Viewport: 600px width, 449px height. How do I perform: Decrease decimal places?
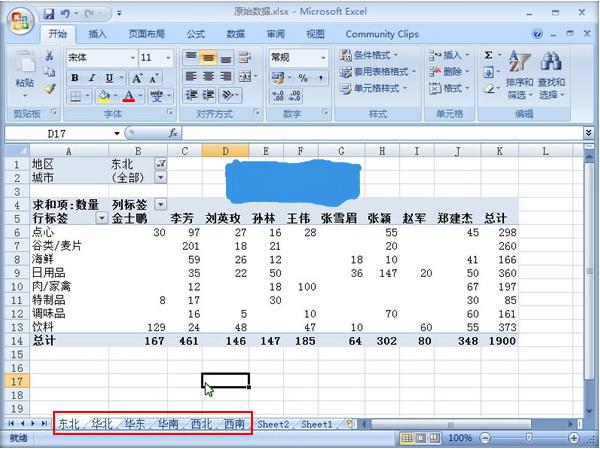click(x=295, y=96)
